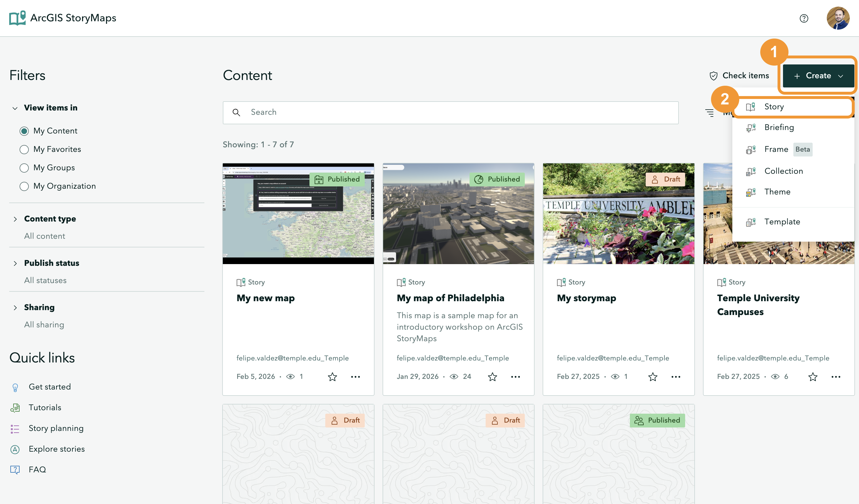
Task: Open more options for My new map
Action: pyautogui.click(x=356, y=377)
